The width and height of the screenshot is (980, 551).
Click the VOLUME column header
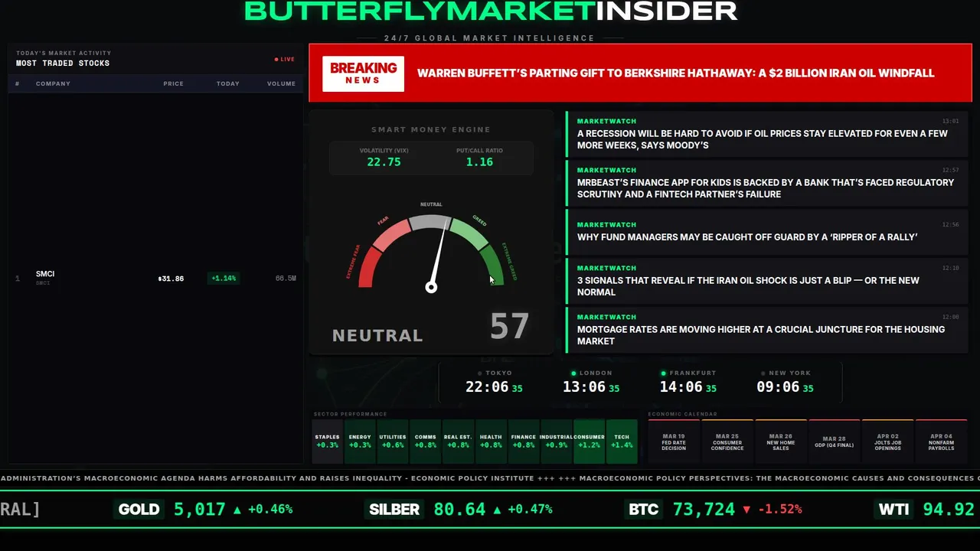coord(281,83)
